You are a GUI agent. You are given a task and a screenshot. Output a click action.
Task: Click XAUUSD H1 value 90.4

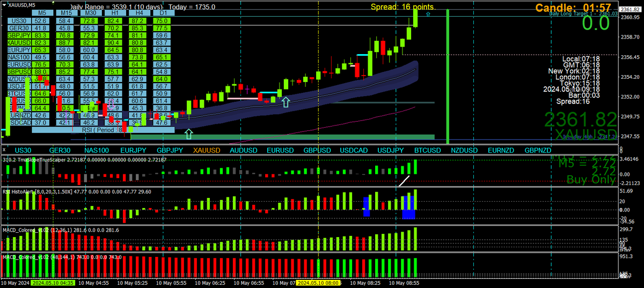[x=113, y=42]
